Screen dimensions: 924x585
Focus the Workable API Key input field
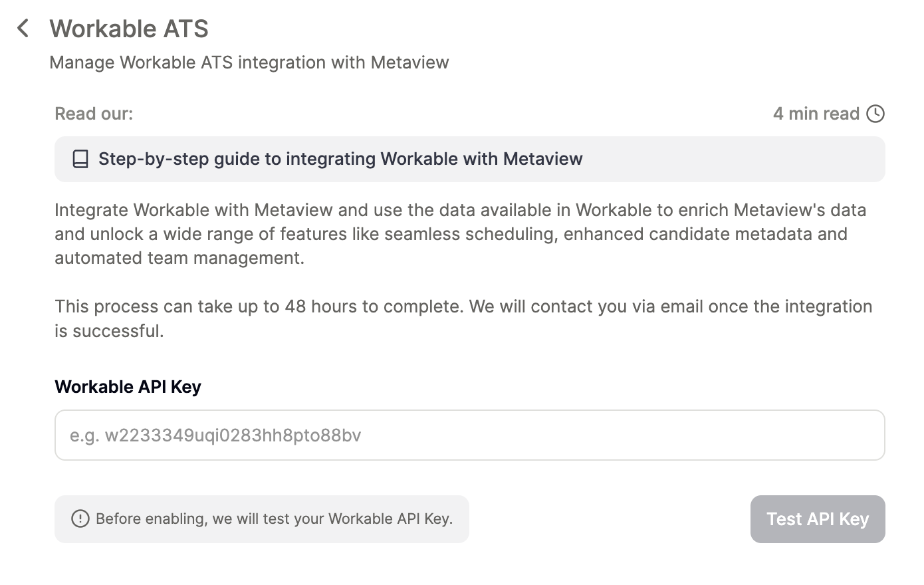point(469,435)
